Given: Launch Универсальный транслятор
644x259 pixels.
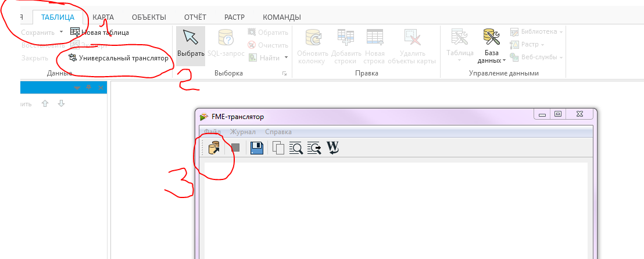Looking at the screenshot, I should (119, 58).
